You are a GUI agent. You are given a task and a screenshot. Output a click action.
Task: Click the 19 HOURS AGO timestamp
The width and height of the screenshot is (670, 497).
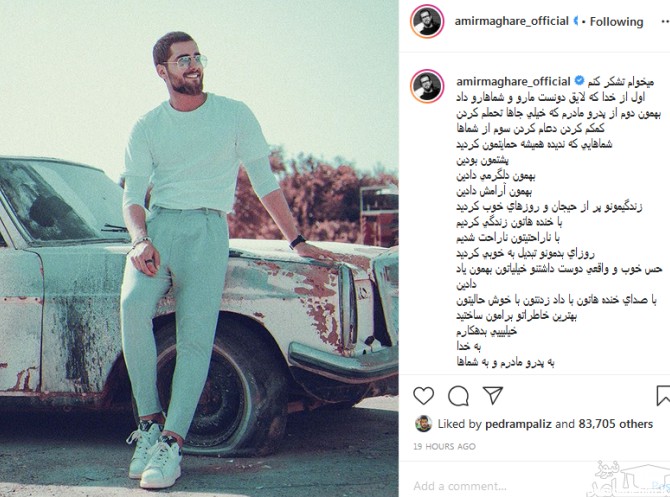pyautogui.click(x=444, y=446)
